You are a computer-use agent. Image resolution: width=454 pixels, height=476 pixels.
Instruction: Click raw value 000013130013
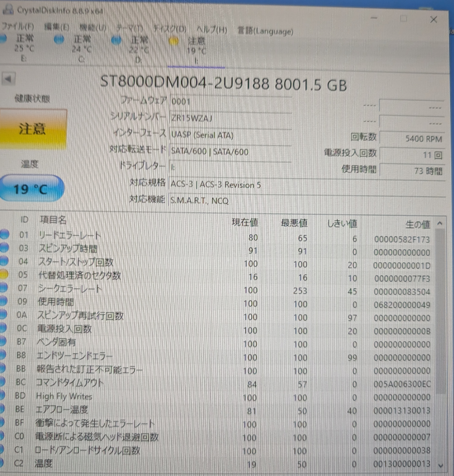[402, 410]
